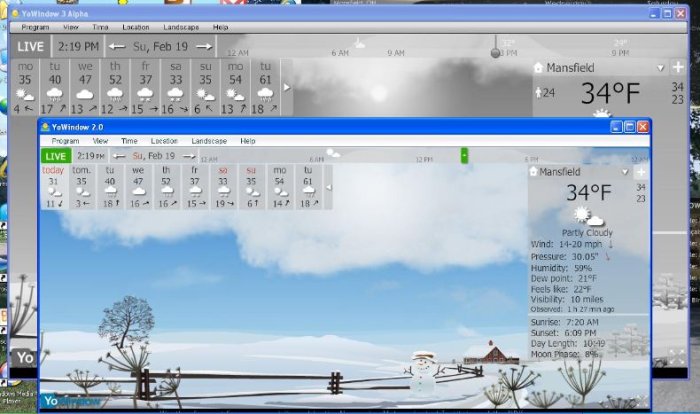Click 2:19 PM time display in YoWindow 2.0
The image size is (700, 414).
91,156
